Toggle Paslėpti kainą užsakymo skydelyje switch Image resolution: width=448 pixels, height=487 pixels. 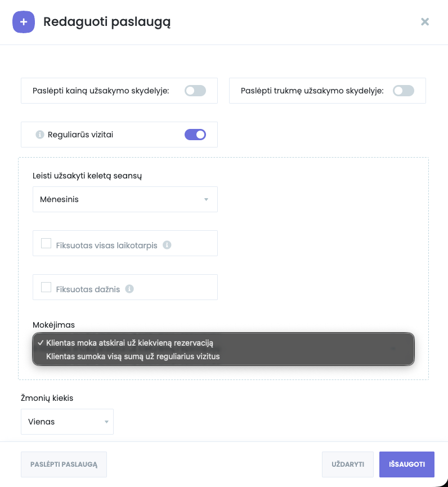click(x=195, y=91)
